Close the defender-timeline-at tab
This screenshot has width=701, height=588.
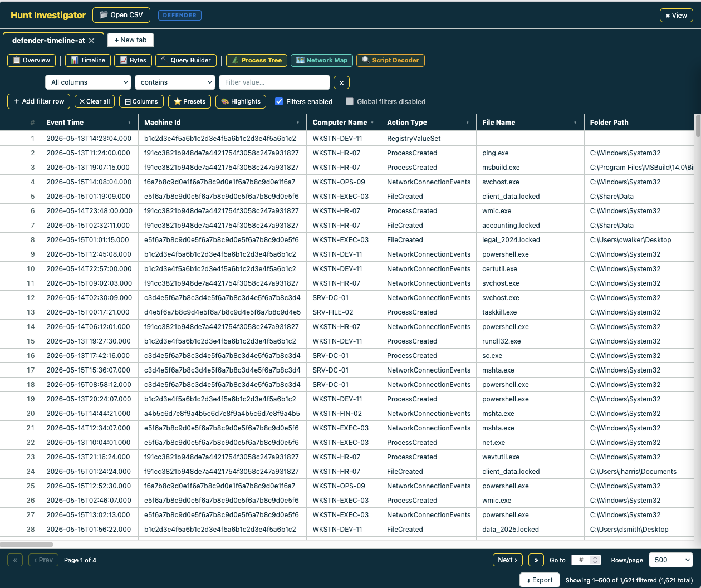click(92, 41)
